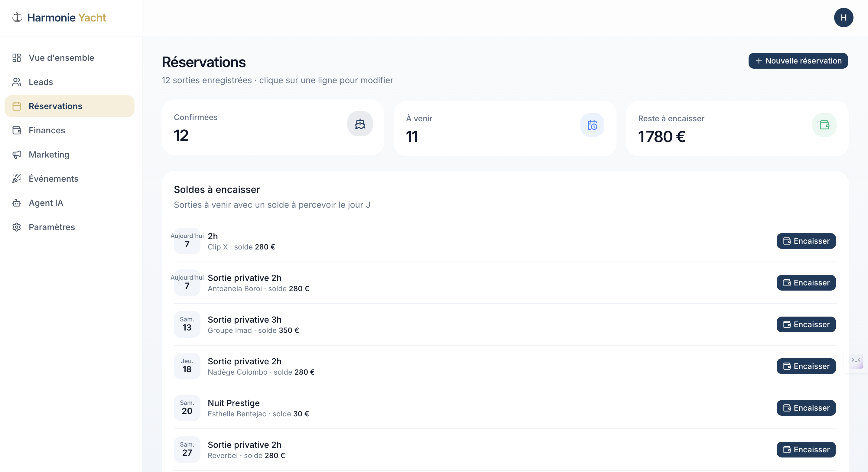Screen dimensions: 868x472
Task: Open the Agent IA page
Action: pos(70,203)
